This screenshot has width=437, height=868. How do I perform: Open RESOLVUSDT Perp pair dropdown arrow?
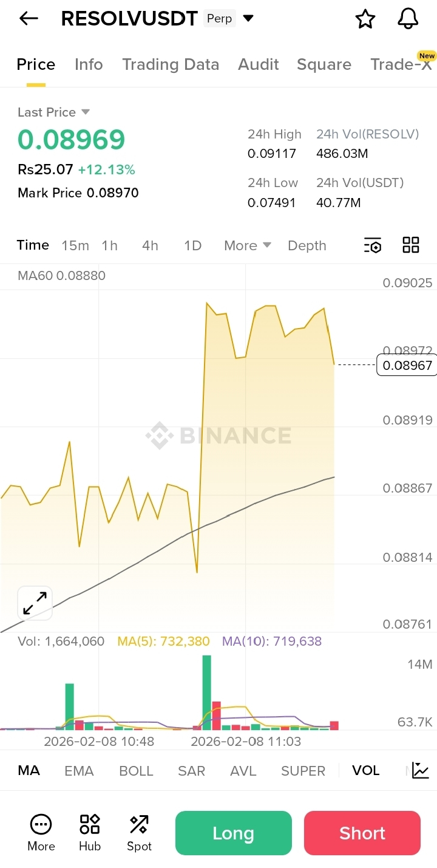coord(248,19)
